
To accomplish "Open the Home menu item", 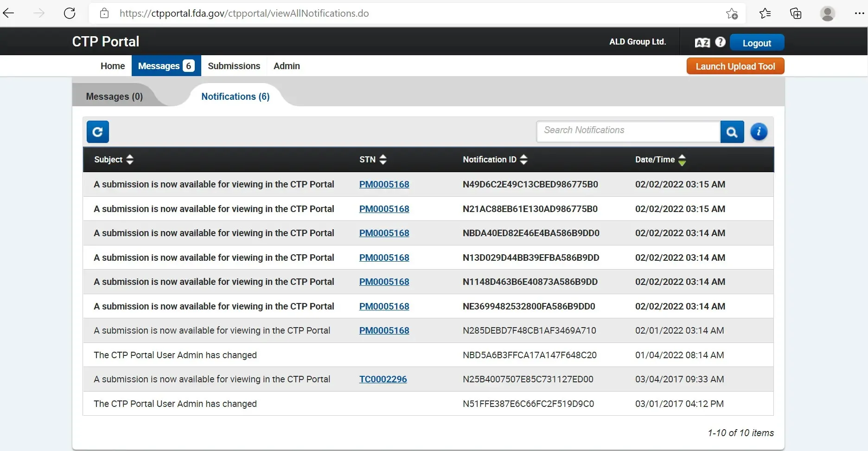I will tap(113, 66).
